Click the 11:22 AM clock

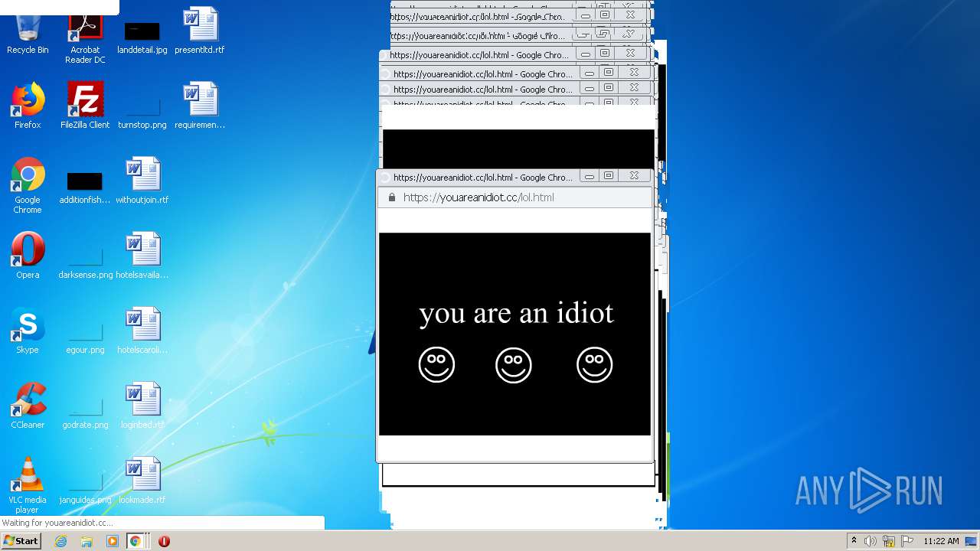coord(941,541)
